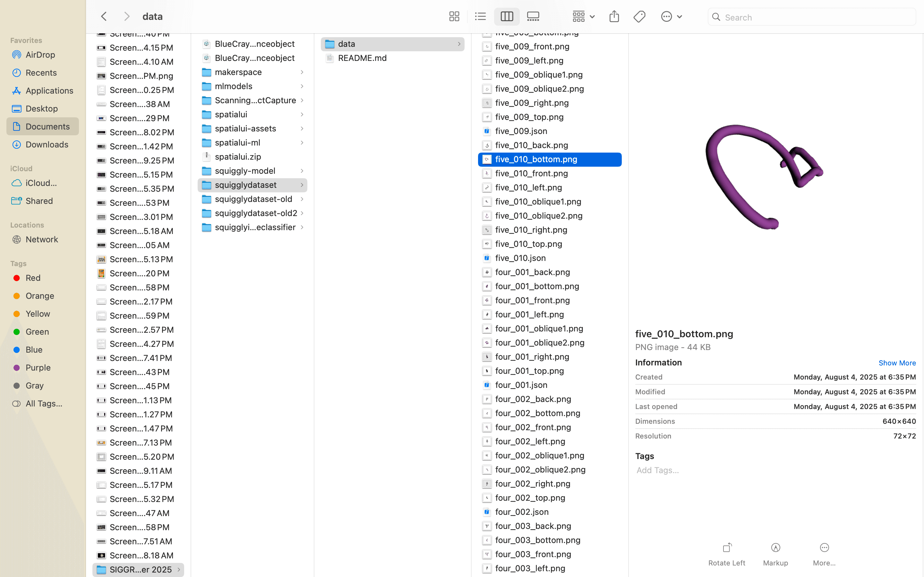Select Applications in the sidebar
Image resolution: width=924 pixels, height=577 pixels.
click(x=49, y=90)
